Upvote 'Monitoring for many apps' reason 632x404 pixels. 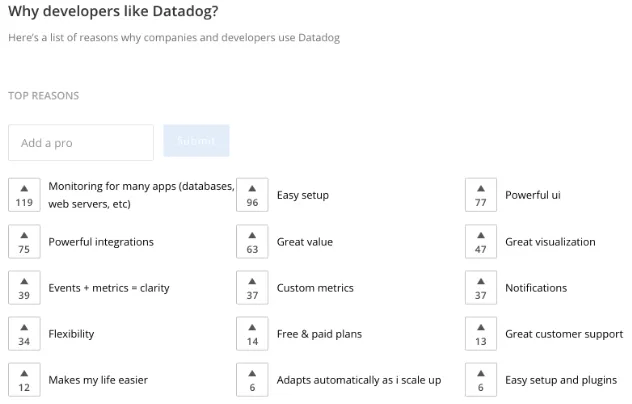point(24,195)
